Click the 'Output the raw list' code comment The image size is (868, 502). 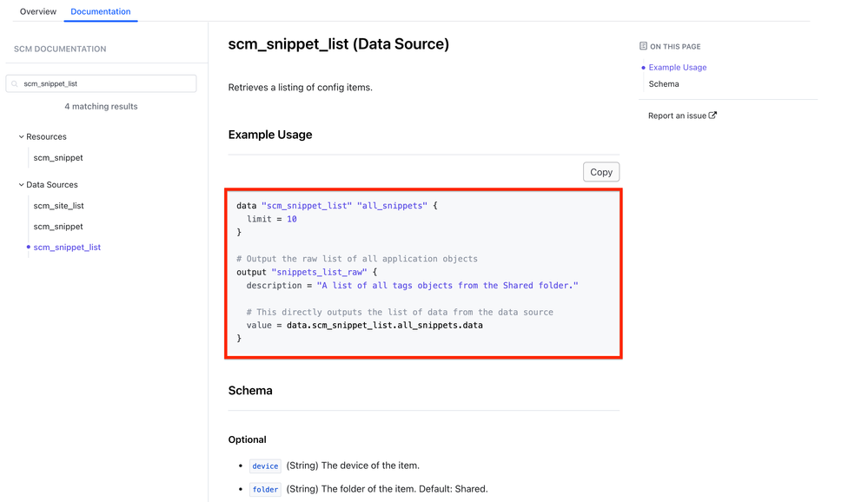(x=357, y=259)
